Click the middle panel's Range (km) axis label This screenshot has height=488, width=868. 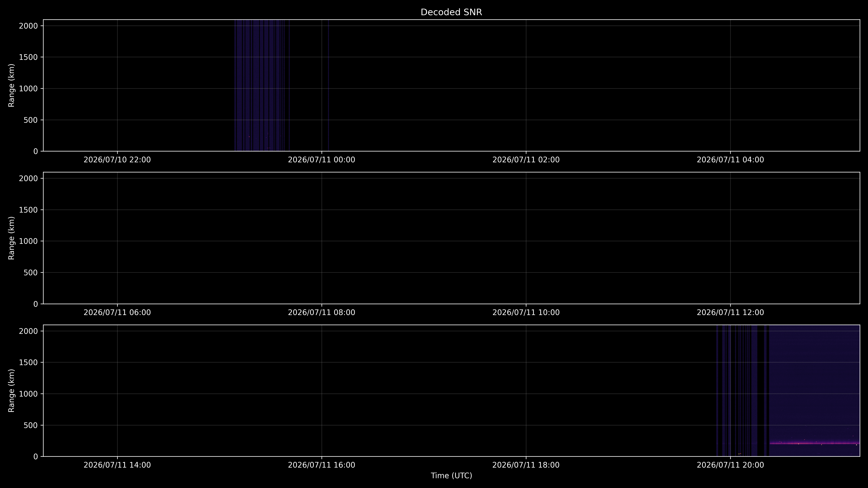(x=11, y=238)
